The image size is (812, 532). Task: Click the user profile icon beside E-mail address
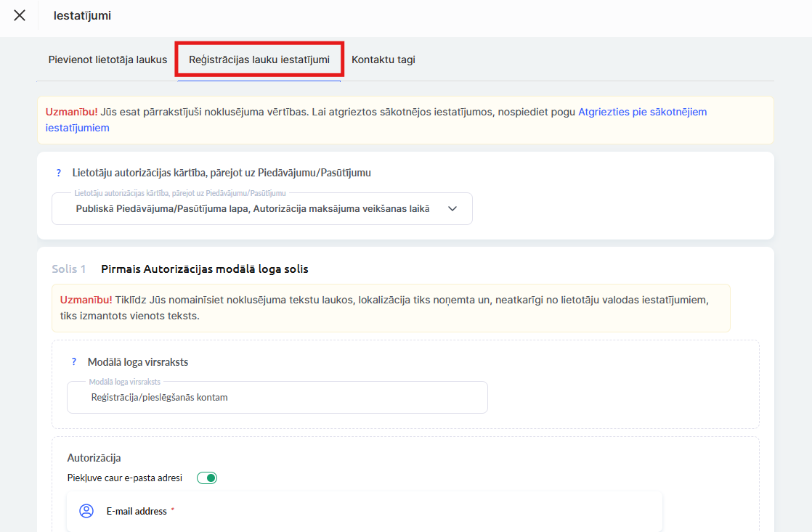coord(86,511)
